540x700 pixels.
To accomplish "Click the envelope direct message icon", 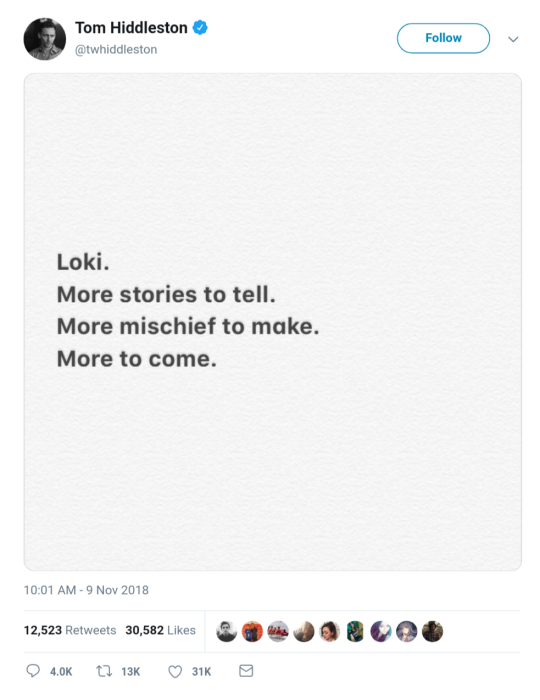I will tap(246, 671).
